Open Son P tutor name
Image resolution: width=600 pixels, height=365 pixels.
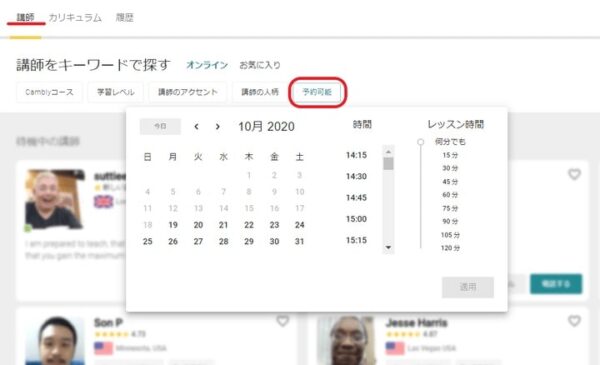(x=108, y=323)
